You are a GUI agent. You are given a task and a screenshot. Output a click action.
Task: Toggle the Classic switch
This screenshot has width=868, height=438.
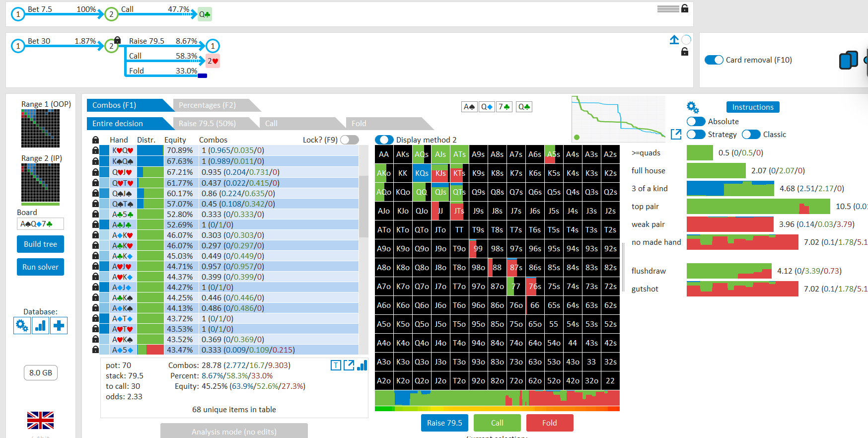[x=751, y=135]
